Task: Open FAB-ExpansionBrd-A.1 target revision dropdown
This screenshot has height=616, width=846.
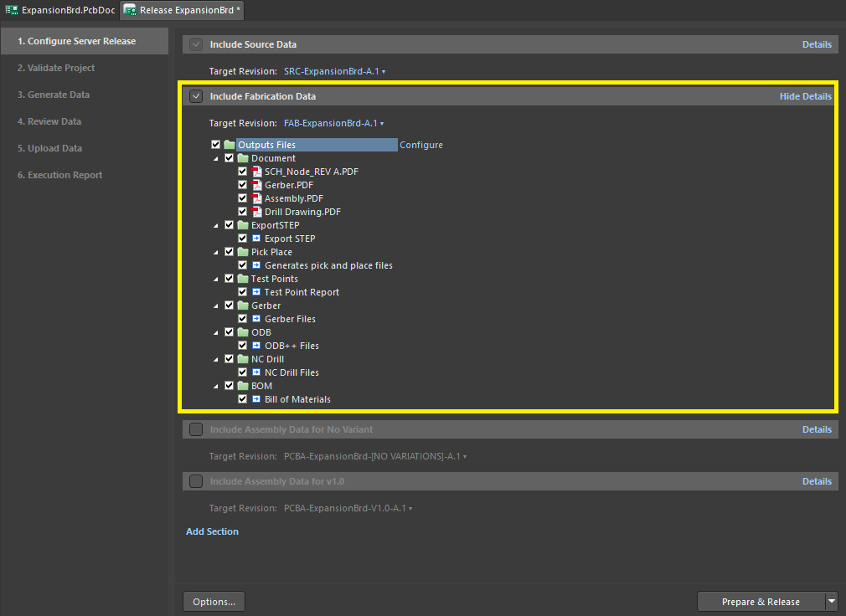Action: coord(333,123)
